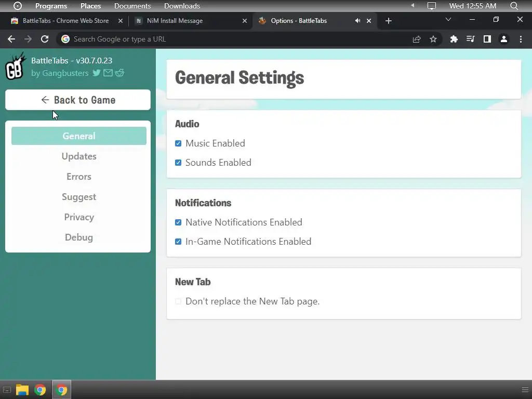Click the Back to Game button

coord(78,100)
